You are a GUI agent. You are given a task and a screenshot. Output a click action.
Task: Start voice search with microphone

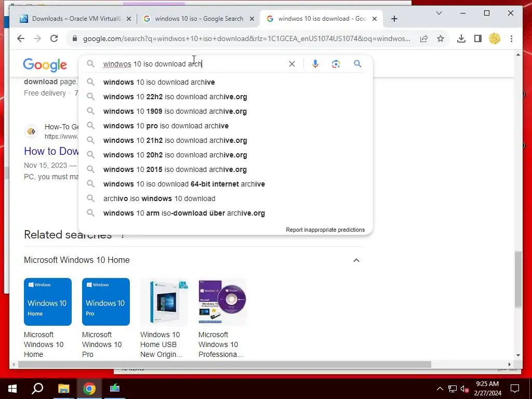point(315,64)
